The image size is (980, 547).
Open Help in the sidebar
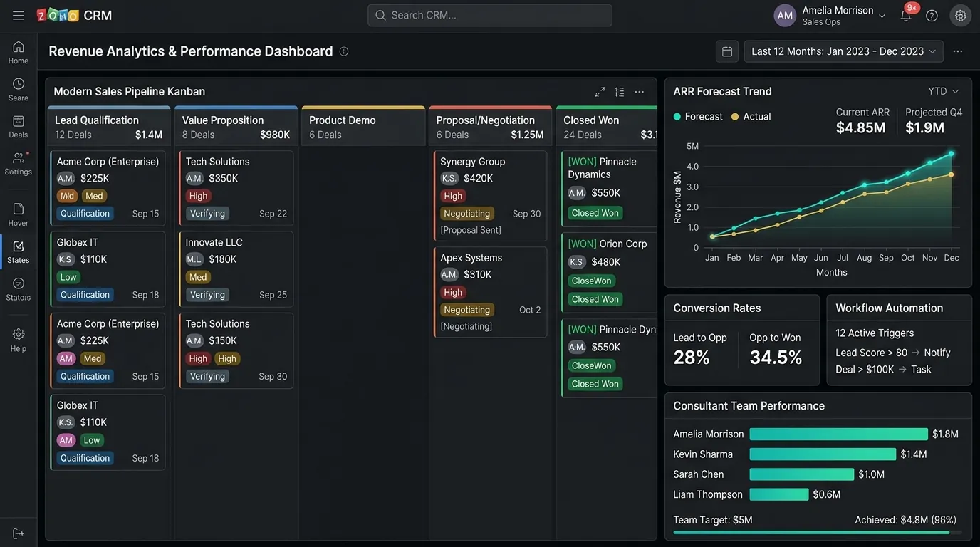point(19,340)
